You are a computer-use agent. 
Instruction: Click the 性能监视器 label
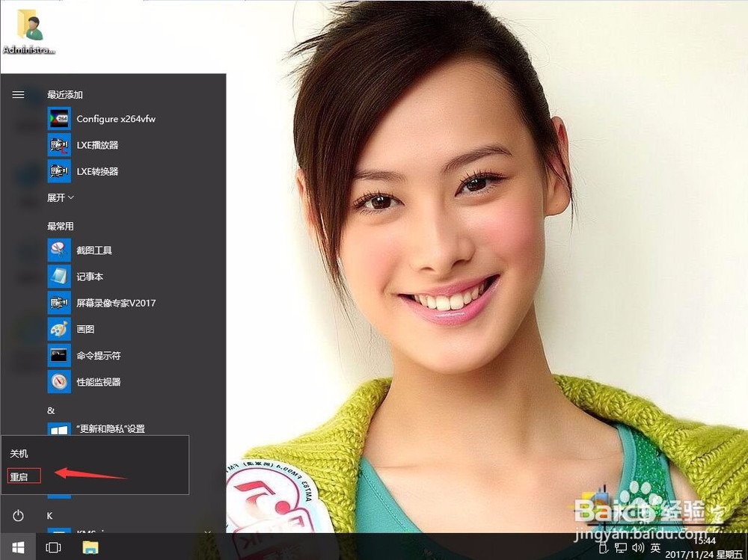pos(99,381)
